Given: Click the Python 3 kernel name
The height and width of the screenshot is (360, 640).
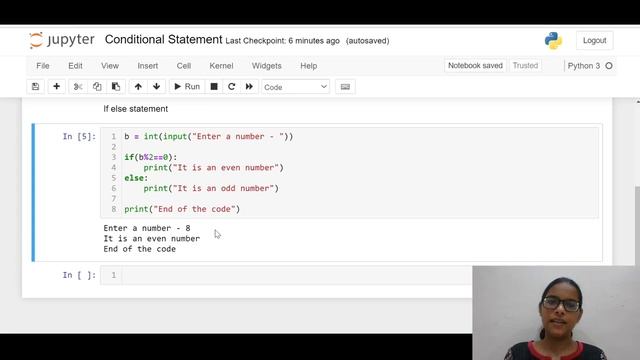Looking at the screenshot, I should (x=584, y=66).
